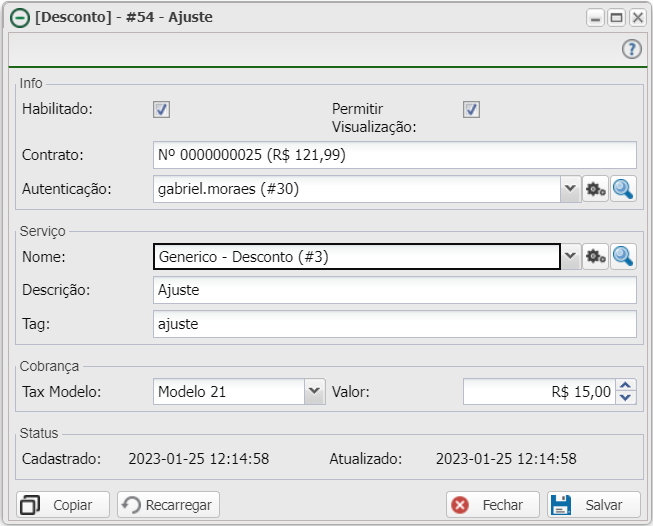This screenshot has width=653, height=526.
Task: Click the Fechar button
Action: tap(493, 505)
